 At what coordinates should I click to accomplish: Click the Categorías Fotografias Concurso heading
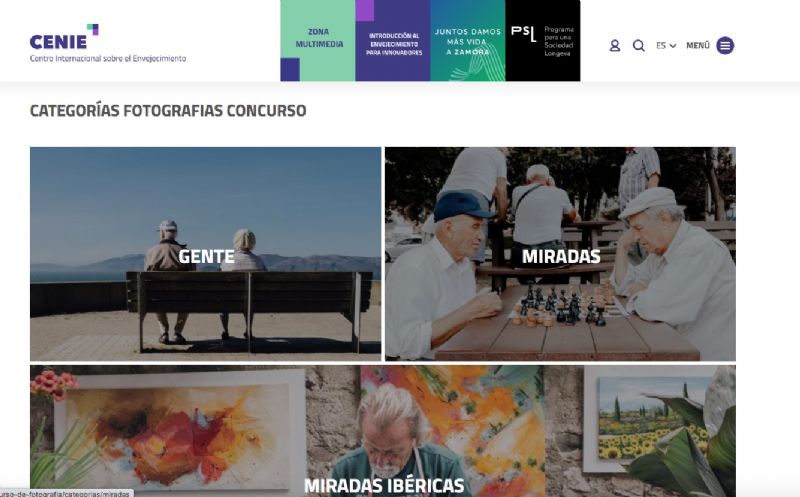[168, 111]
